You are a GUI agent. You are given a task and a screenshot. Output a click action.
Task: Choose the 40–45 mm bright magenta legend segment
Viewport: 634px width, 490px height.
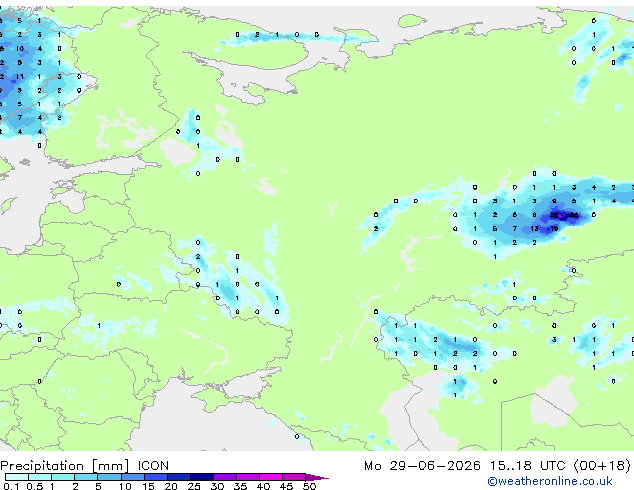271,477
